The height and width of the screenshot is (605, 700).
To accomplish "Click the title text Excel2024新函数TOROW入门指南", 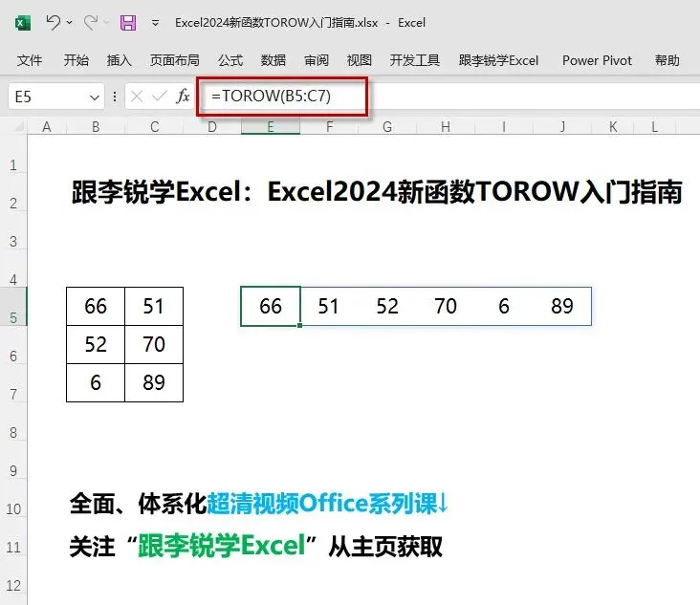I will [x=474, y=192].
